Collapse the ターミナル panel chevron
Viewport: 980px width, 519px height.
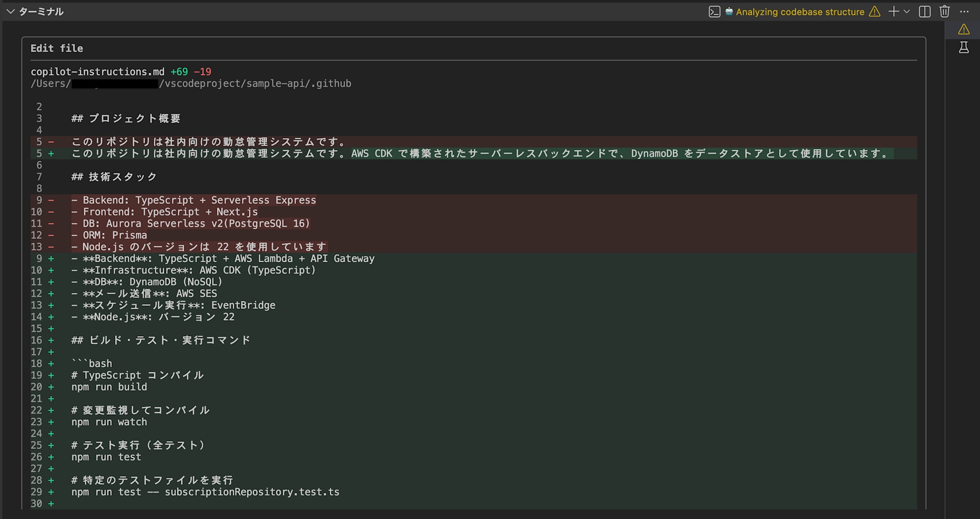coord(10,11)
